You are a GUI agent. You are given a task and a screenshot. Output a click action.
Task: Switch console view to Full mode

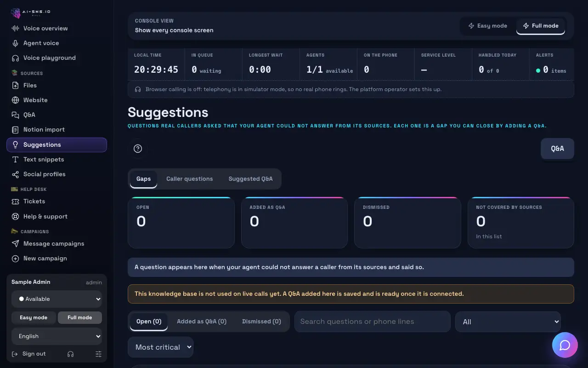pos(541,26)
